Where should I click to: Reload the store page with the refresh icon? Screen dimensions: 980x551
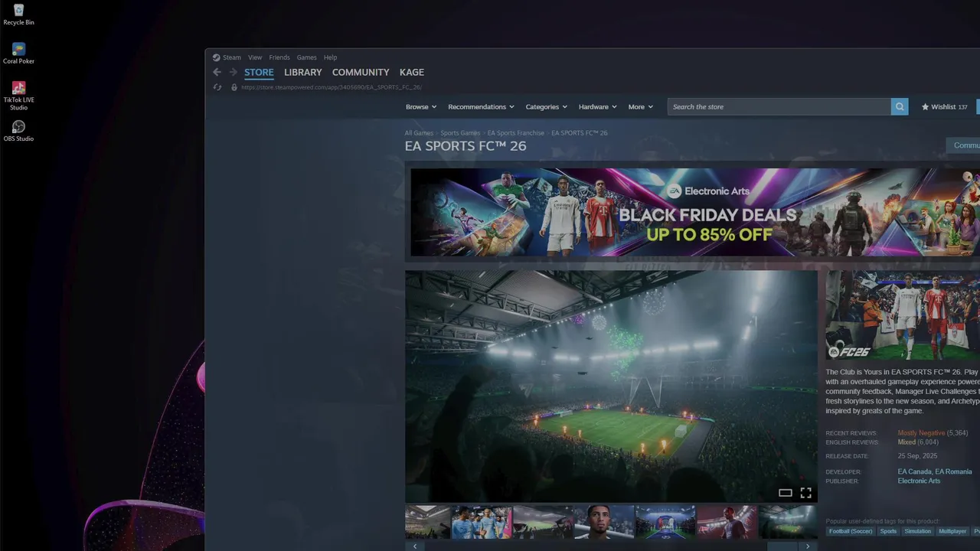(217, 87)
